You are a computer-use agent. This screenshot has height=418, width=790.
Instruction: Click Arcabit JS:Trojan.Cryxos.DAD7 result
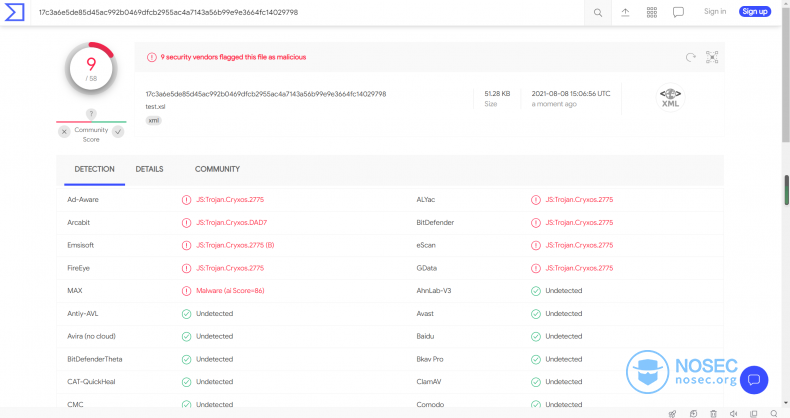click(x=231, y=223)
